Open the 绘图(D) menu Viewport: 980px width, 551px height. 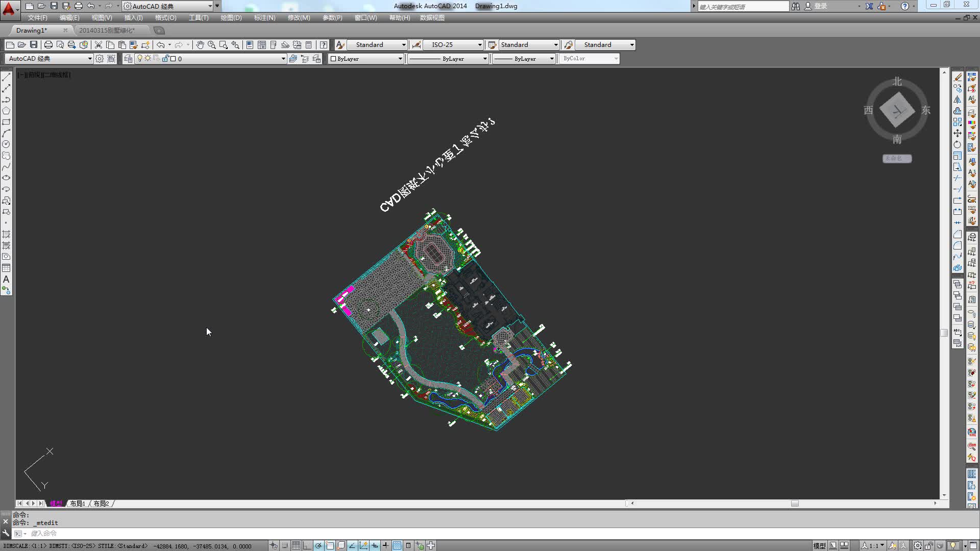[231, 18]
